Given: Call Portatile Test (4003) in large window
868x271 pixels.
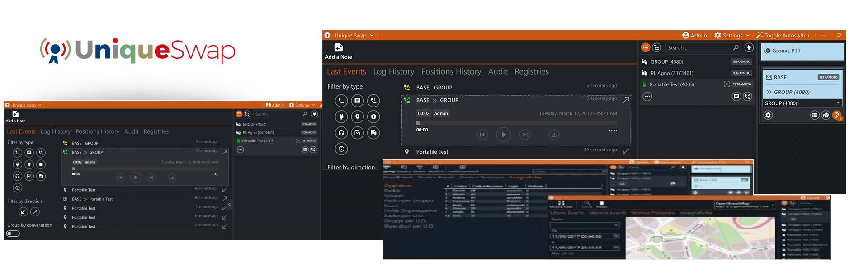Looking at the screenshot, I should [747, 96].
